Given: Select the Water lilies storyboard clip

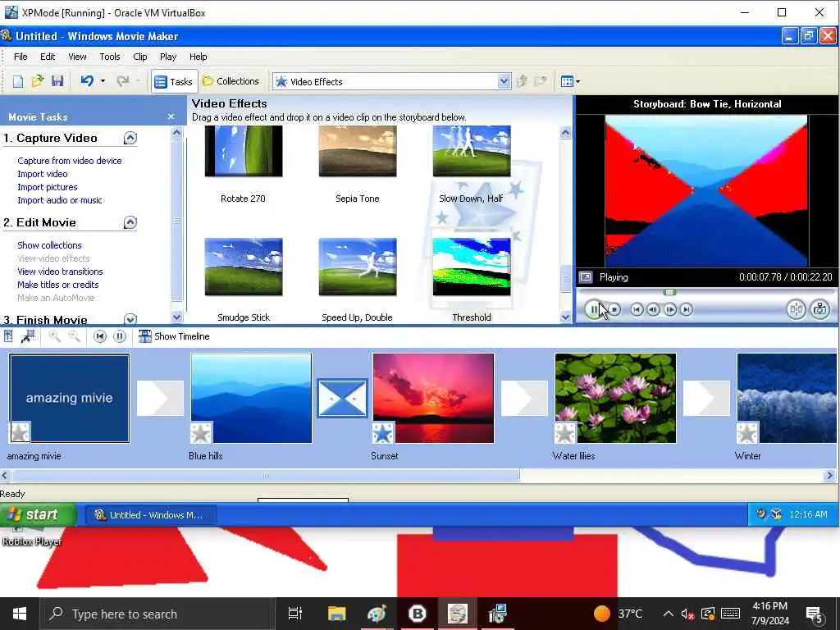Looking at the screenshot, I should point(615,398).
